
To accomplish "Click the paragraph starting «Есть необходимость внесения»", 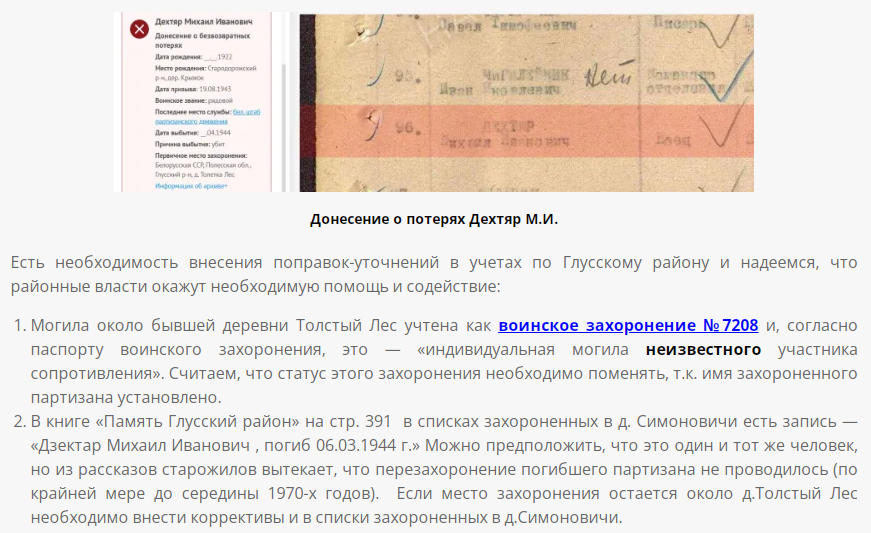I will [x=434, y=274].
